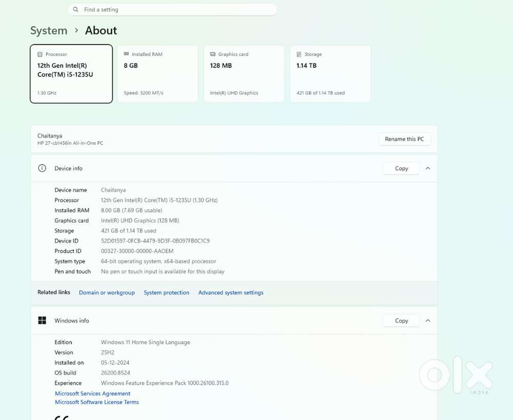Select the version value 25H2
The width and height of the screenshot is (513, 420).
[x=108, y=352]
